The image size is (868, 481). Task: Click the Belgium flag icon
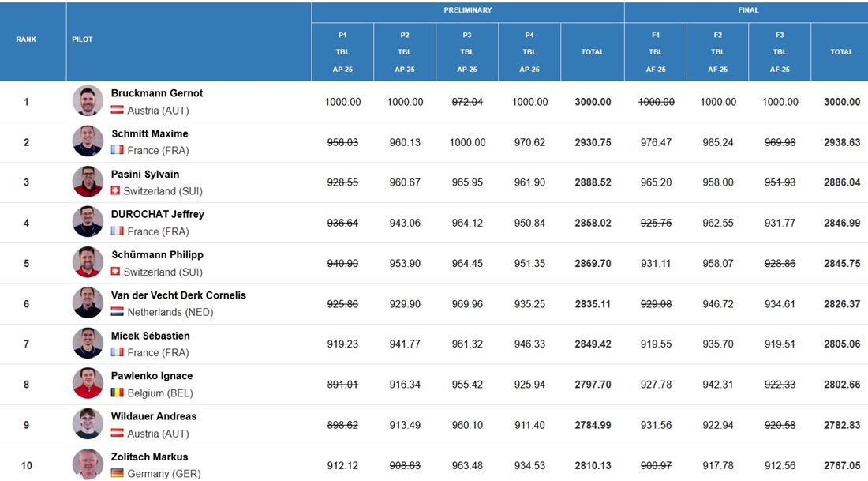point(117,393)
